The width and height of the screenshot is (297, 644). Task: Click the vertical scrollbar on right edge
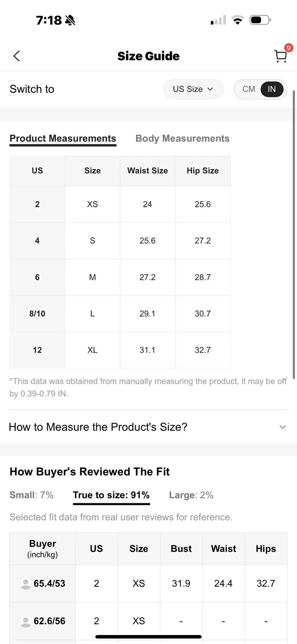coord(293,234)
